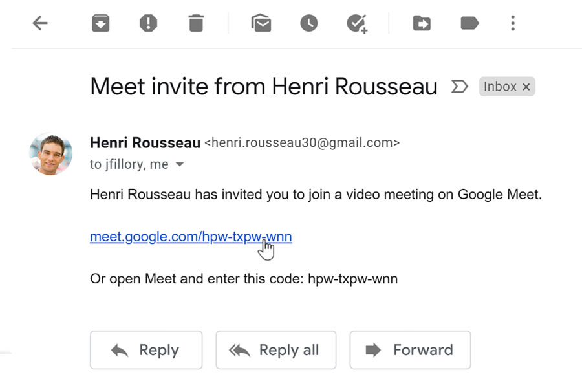This screenshot has height=392, width=582.
Task: Report this email as spam
Action: pos(147,23)
